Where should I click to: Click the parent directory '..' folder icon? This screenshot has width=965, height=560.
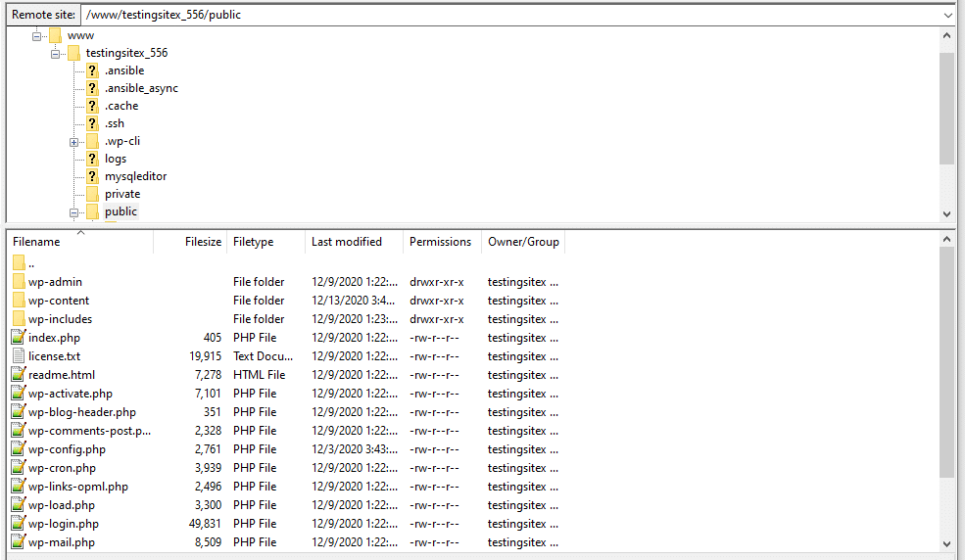tap(19, 263)
